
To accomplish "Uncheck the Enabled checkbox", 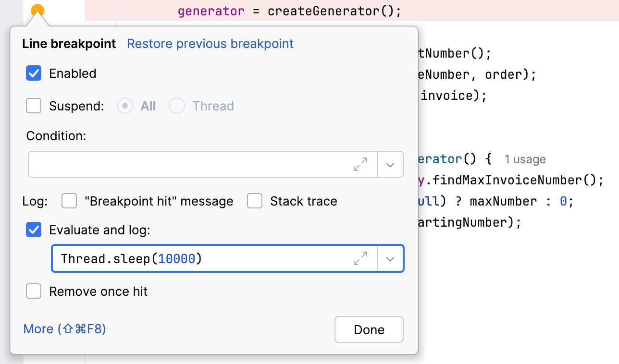I will [x=34, y=73].
